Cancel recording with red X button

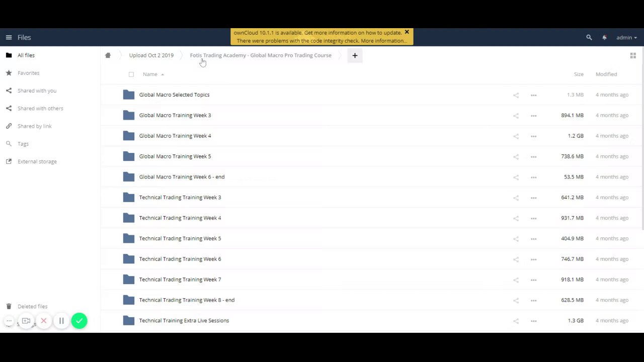coord(44,321)
